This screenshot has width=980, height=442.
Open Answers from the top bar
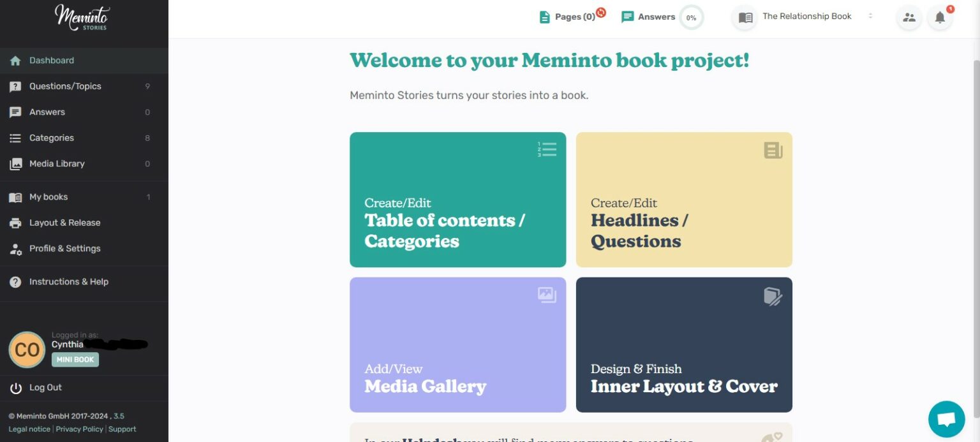coord(656,17)
